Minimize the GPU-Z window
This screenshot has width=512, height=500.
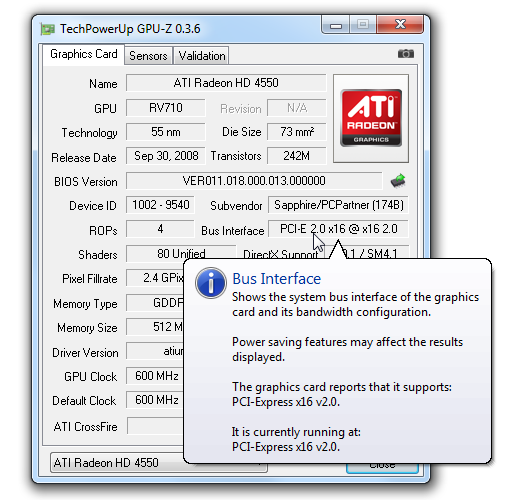(x=336, y=25)
